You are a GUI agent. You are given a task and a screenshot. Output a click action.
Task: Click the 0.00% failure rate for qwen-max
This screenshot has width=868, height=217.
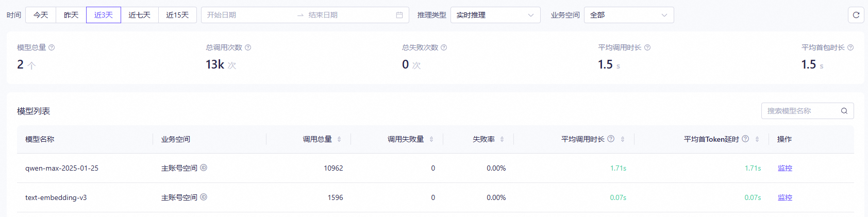(496, 168)
